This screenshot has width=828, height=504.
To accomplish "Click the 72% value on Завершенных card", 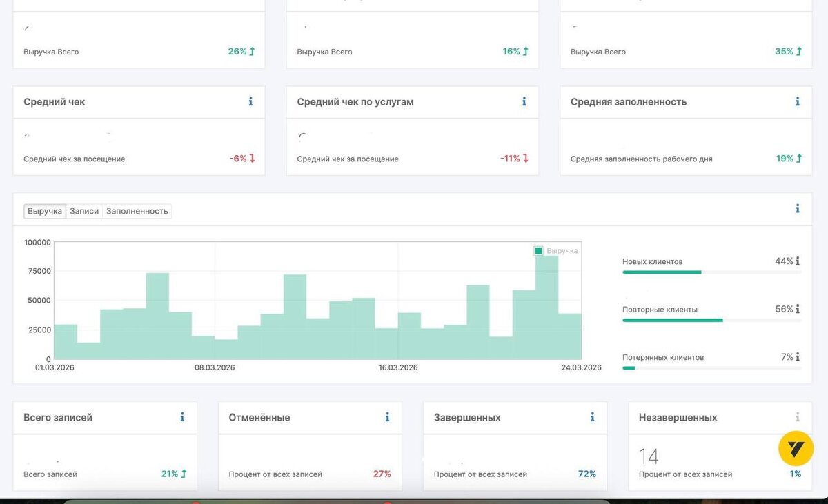I will (587, 474).
